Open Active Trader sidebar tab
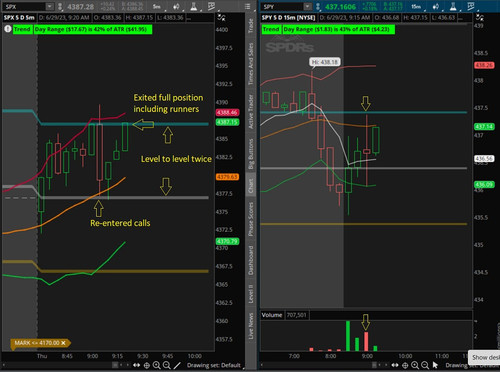This screenshot has width=500, height=372. [250, 111]
